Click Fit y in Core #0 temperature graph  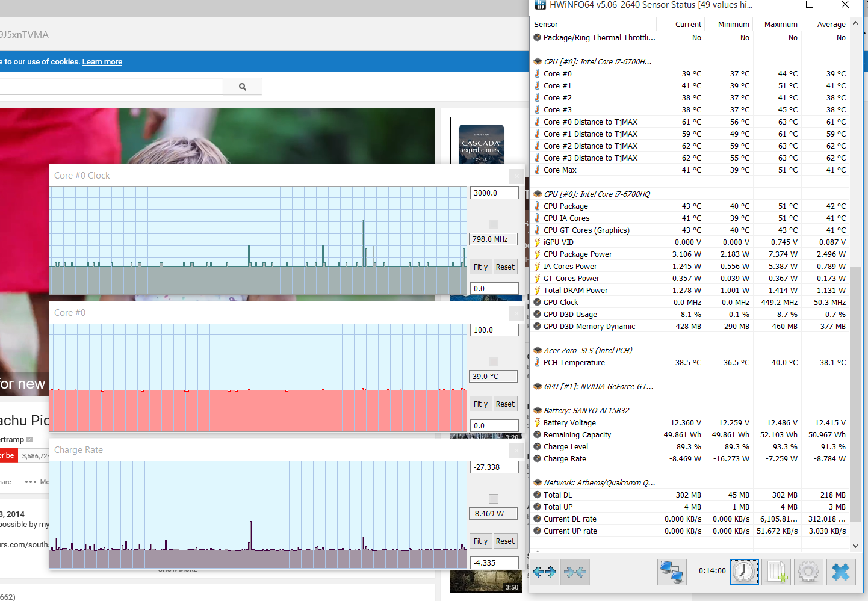tap(480, 404)
